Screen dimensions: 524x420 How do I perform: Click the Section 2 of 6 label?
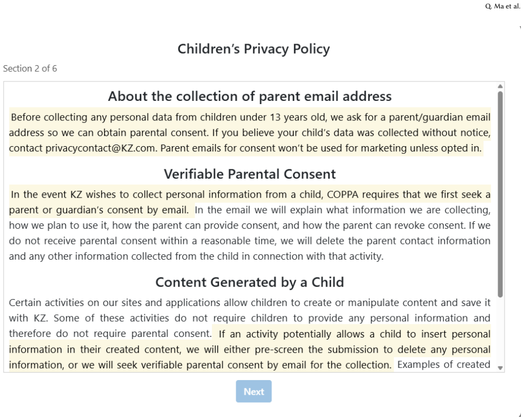pyautogui.click(x=30, y=68)
